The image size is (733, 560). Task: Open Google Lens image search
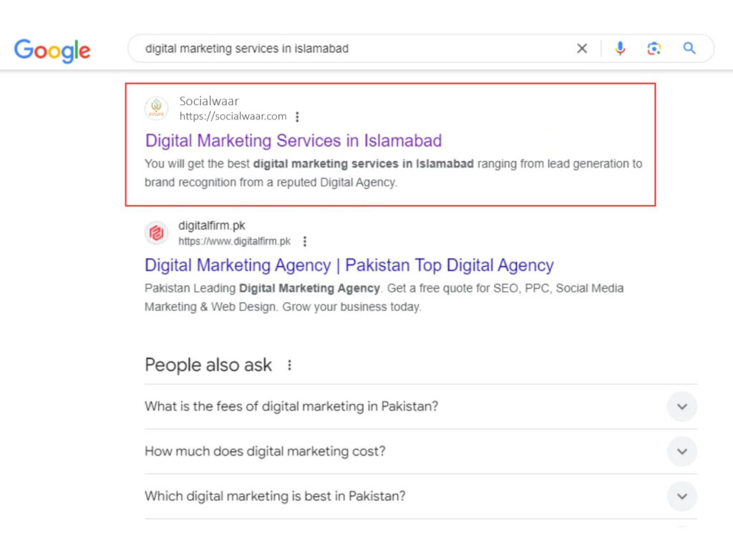(654, 48)
